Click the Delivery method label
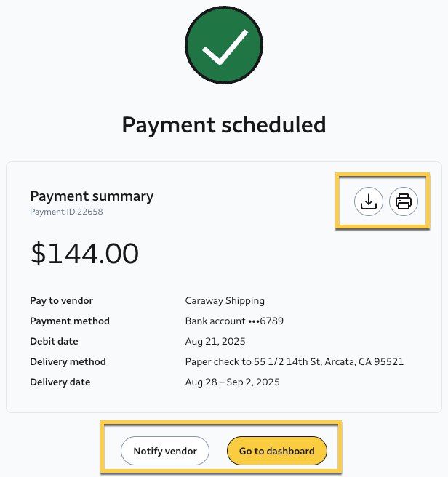 click(x=68, y=361)
